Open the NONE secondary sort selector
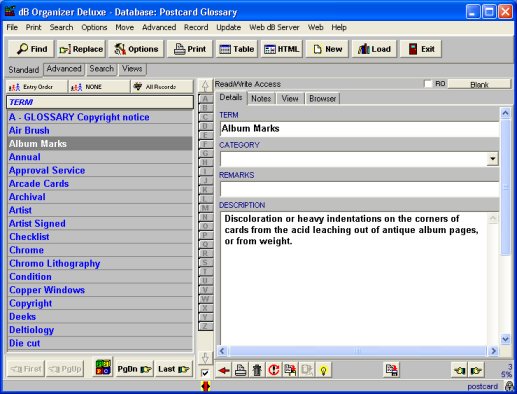Viewport: 517px width, 394px height. (99, 87)
